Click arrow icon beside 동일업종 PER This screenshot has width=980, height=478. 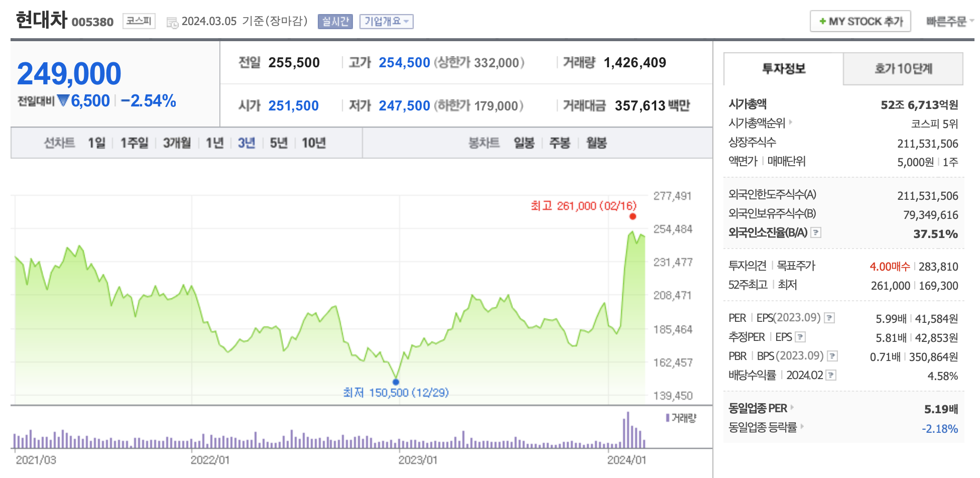792,407
